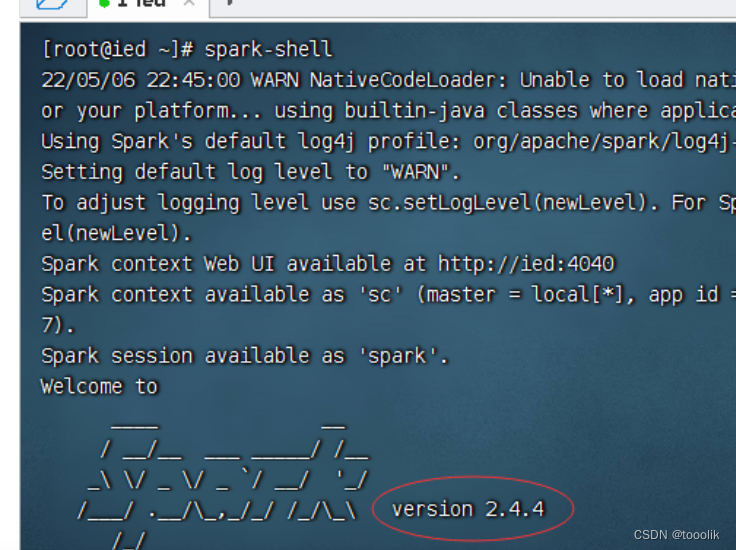Click the 'Spark session available as 'spark'' line

point(245,356)
